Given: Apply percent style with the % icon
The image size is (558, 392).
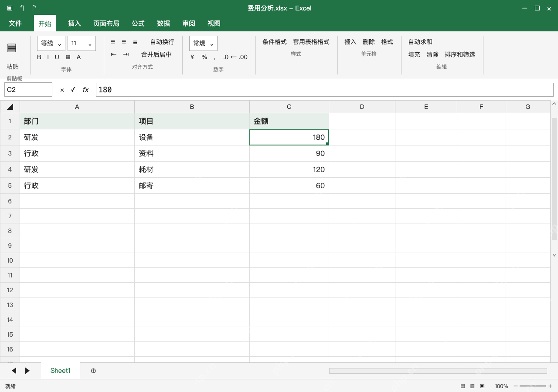Looking at the screenshot, I should pos(204,57).
